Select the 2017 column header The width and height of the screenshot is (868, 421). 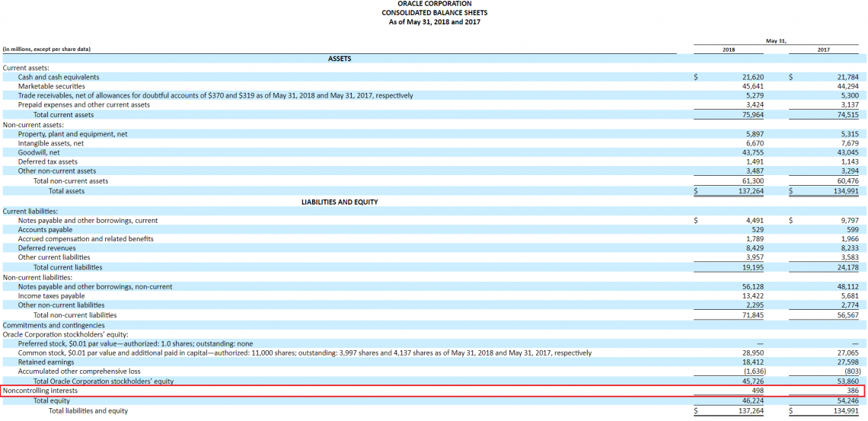click(x=824, y=49)
